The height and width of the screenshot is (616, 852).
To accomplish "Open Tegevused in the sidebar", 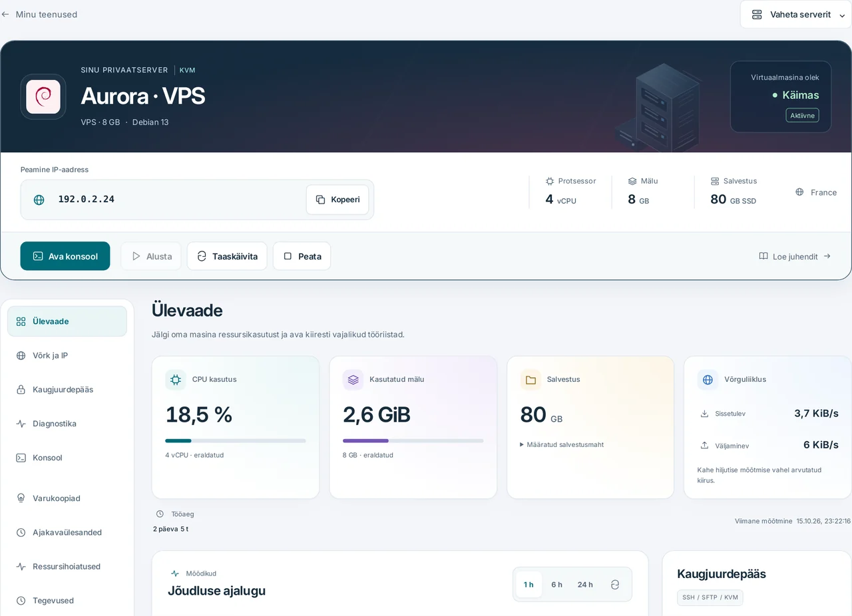I will pos(67,601).
